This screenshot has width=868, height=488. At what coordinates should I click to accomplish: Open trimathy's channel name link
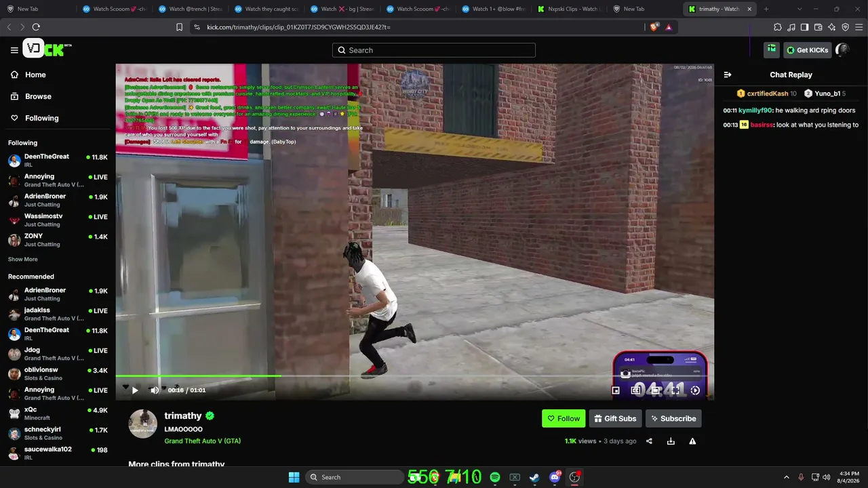pyautogui.click(x=183, y=416)
